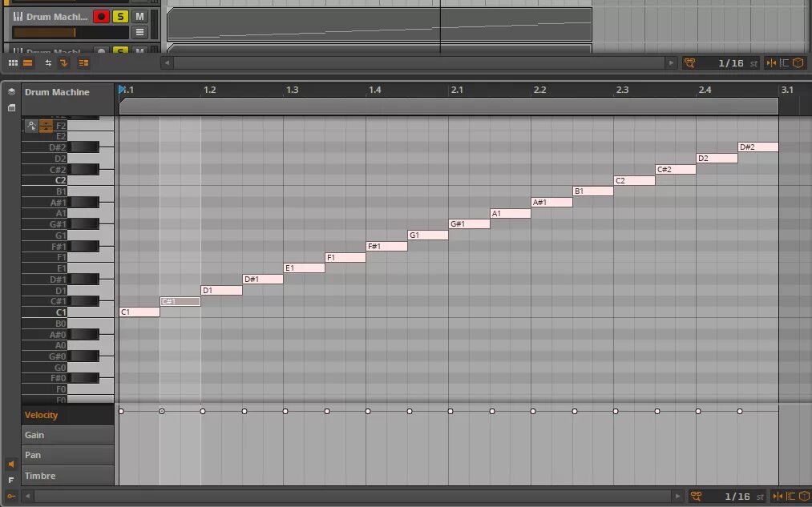Select the E1 note block
The height and width of the screenshot is (507, 812).
[304, 268]
